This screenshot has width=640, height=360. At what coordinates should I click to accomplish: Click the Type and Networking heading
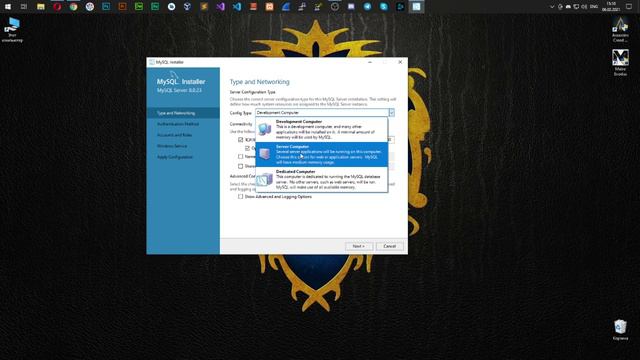260,82
